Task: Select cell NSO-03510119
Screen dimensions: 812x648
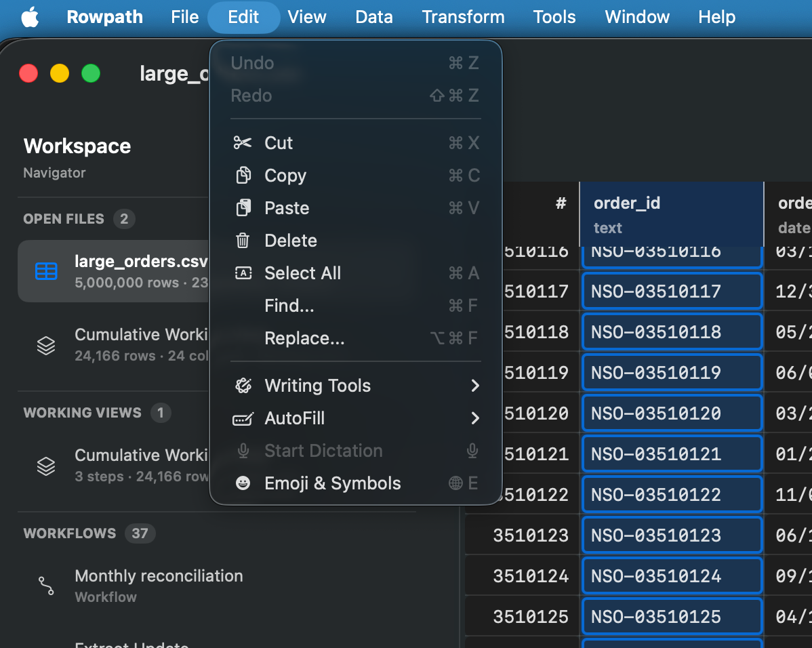Action: 672,372
